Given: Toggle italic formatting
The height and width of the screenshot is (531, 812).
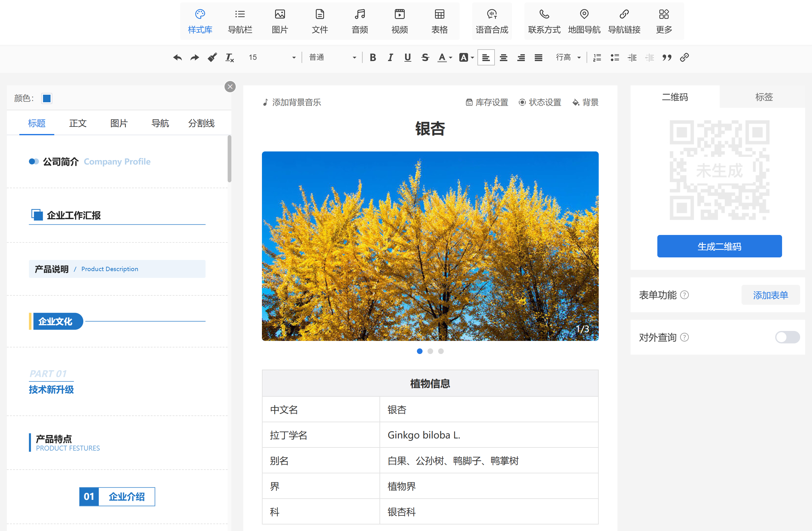Looking at the screenshot, I should pyautogui.click(x=390, y=58).
